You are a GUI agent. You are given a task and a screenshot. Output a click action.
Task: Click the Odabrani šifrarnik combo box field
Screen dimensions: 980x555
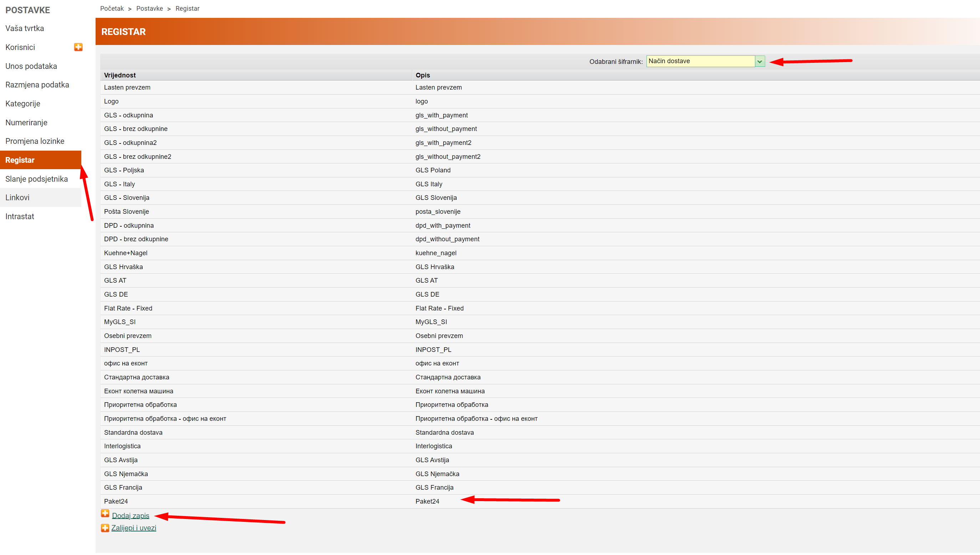(700, 61)
